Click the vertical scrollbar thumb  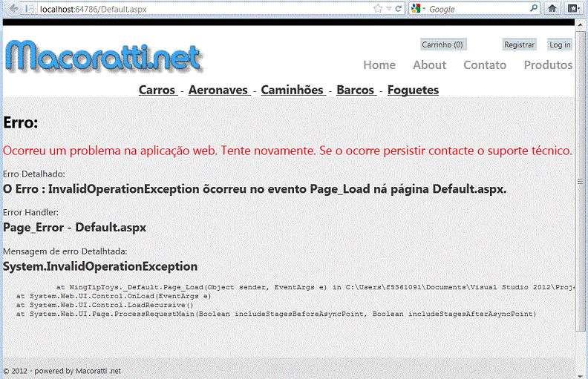pyautogui.click(x=580, y=181)
